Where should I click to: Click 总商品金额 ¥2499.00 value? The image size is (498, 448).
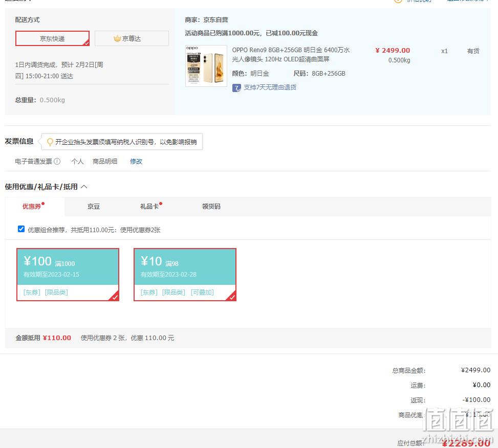(x=476, y=370)
